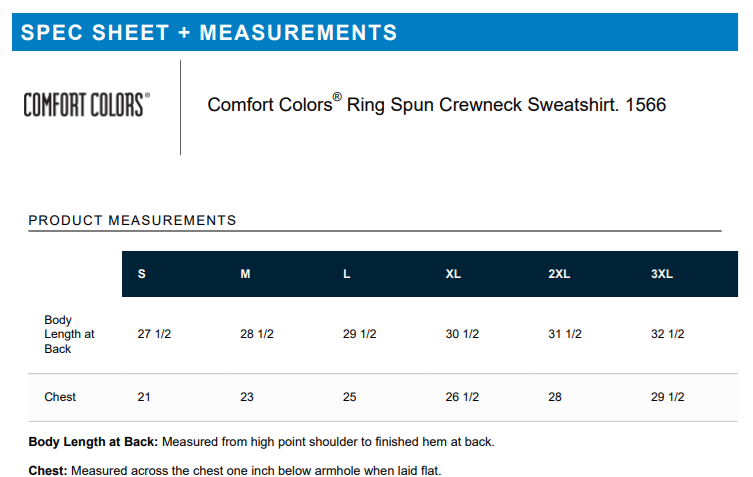
Task: Click the Chest measurement definition note
Action: [x=235, y=470]
